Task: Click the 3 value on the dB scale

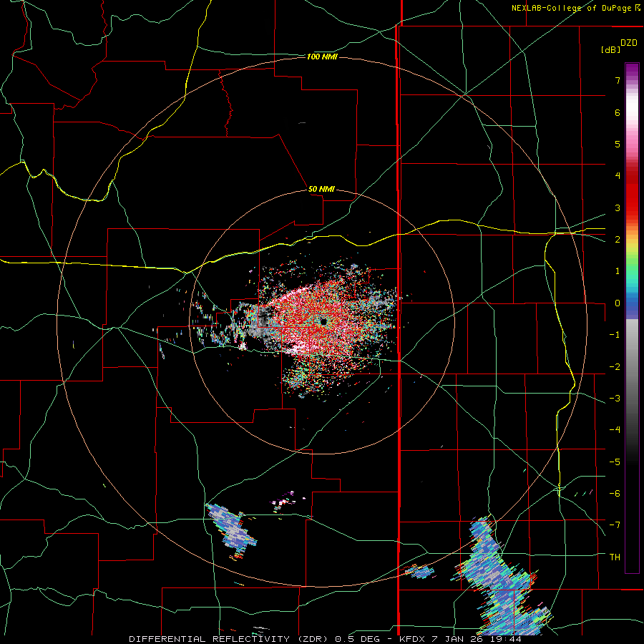Action: click(618, 208)
